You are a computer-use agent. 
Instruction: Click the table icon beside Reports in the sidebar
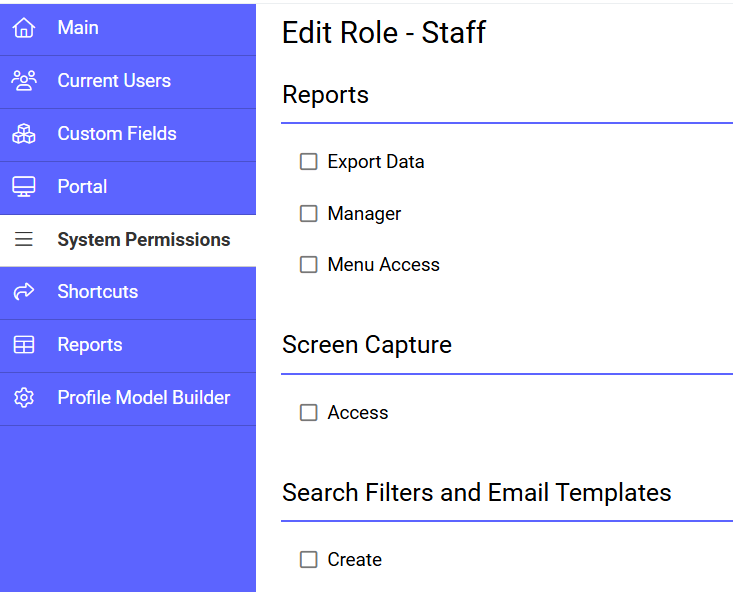tap(24, 345)
